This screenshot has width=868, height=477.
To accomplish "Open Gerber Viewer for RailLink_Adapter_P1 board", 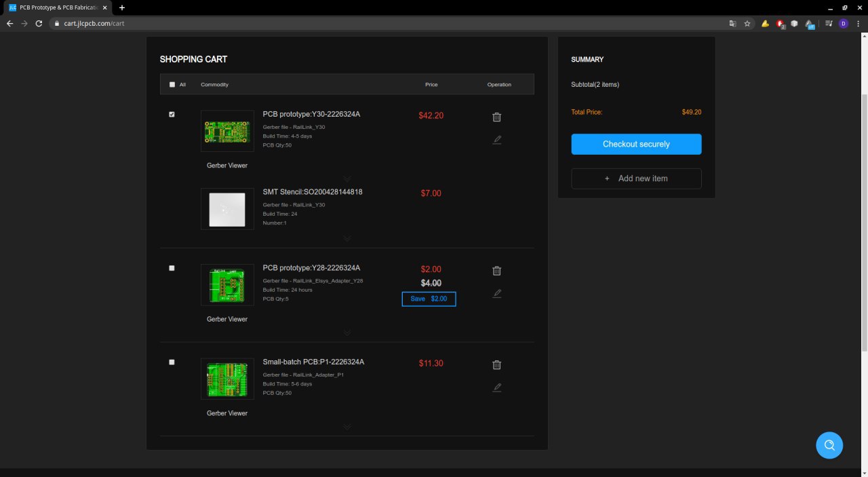I will click(x=227, y=413).
